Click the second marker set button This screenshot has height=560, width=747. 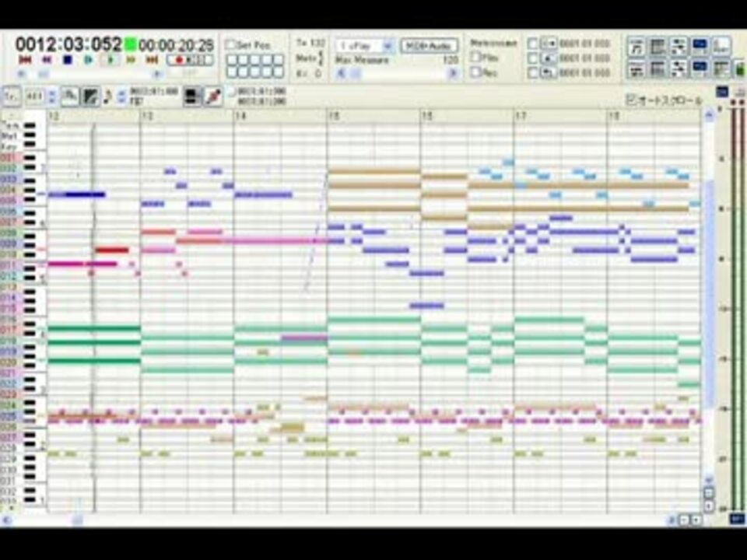click(x=549, y=58)
